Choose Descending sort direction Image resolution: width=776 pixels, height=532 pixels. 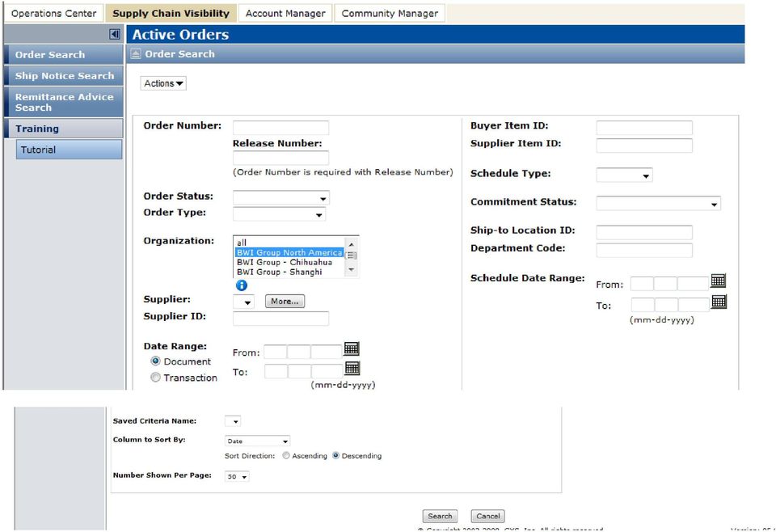pos(336,455)
